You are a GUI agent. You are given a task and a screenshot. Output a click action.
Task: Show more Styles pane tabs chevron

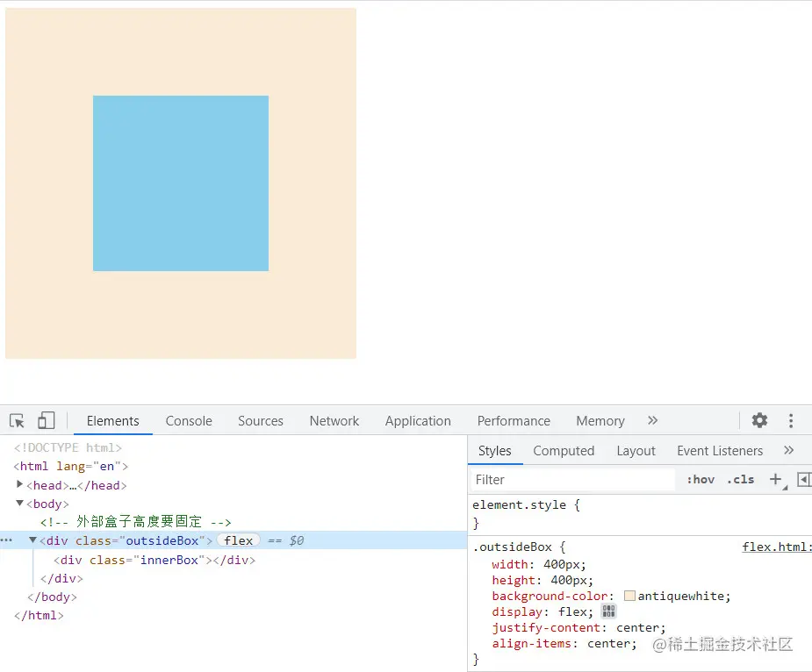tap(788, 450)
